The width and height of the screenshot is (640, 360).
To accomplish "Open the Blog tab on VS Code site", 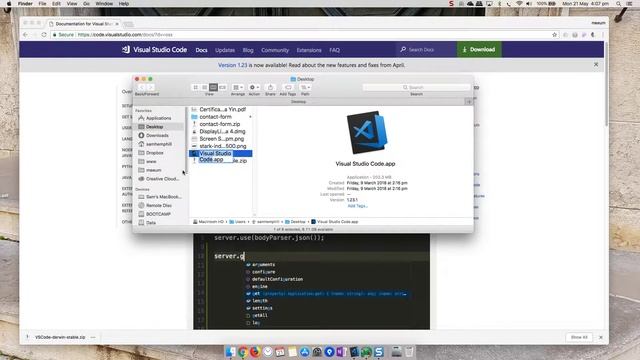I will pos(248,50).
